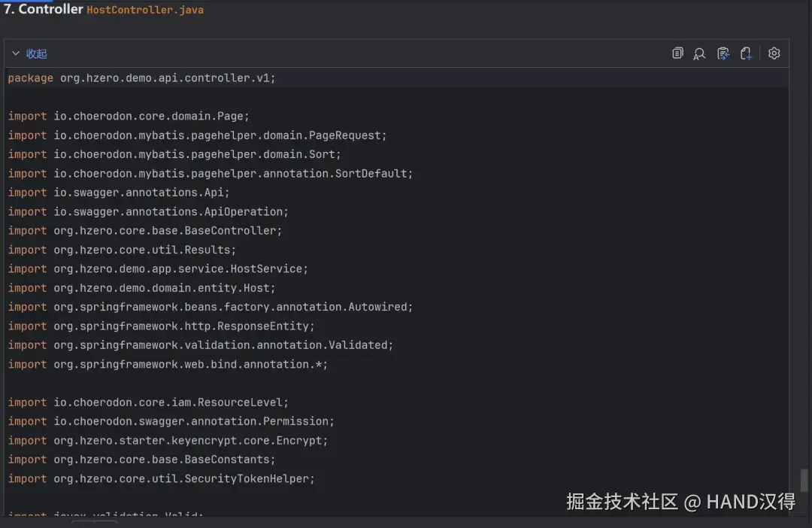Click the 收起 collapse label
Image resolution: width=812 pixels, height=528 pixels.
tap(37, 54)
